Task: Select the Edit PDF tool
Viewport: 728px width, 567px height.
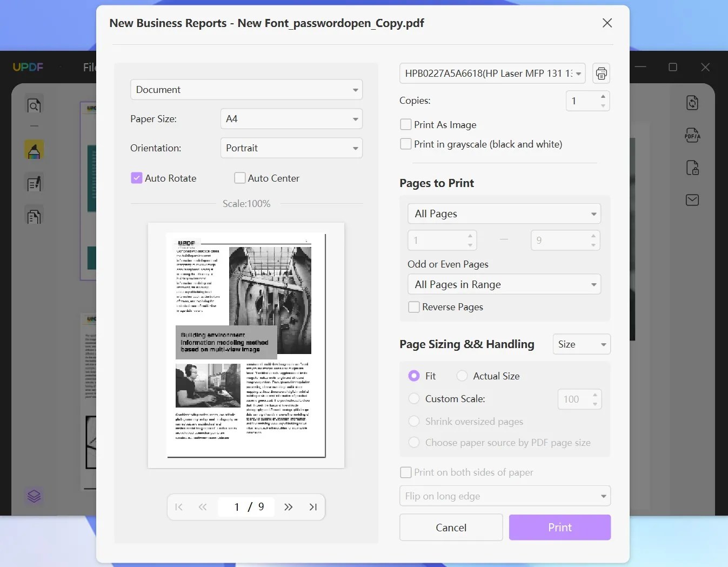Action: [x=34, y=183]
